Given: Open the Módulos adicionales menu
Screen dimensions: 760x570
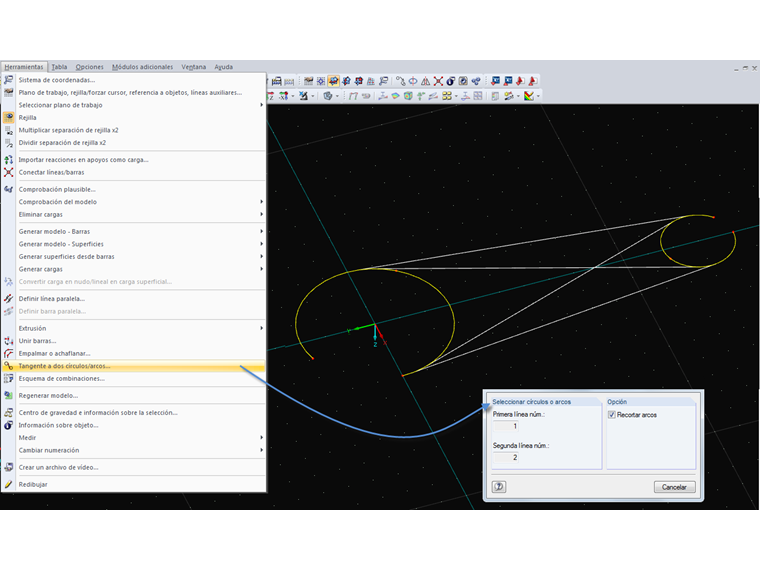Looking at the screenshot, I should [142, 67].
